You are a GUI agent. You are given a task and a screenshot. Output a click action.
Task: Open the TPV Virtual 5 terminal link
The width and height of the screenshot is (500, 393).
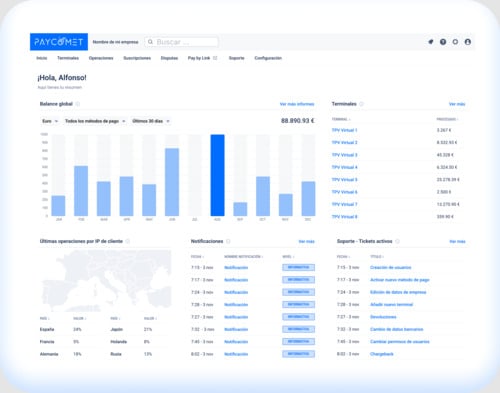pyautogui.click(x=344, y=179)
